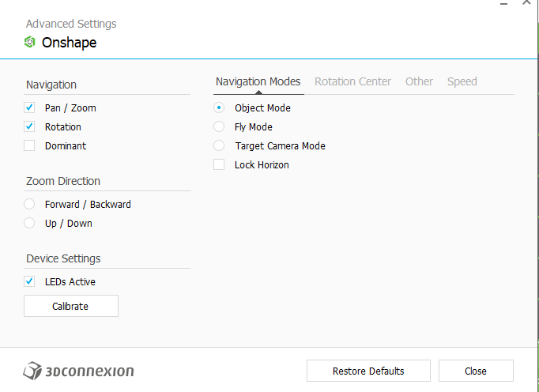
Task: Check the Lock Horizon option
Action: (219, 164)
